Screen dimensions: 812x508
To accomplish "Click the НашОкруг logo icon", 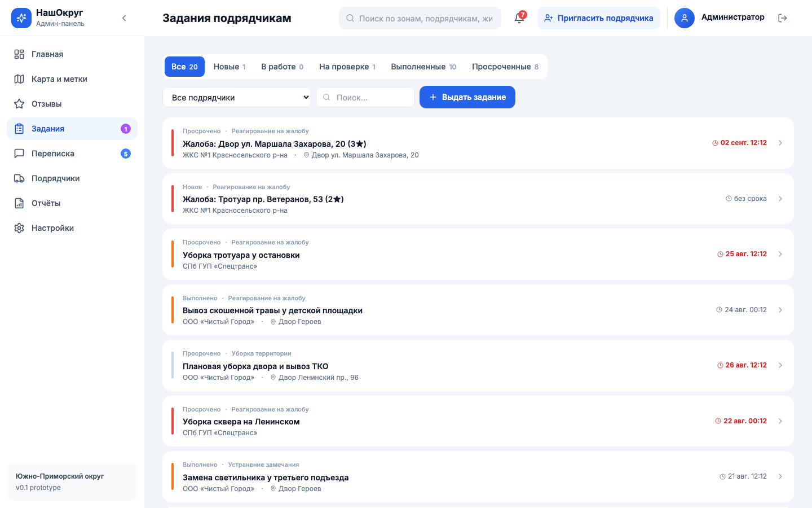I will [x=21, y=18].
